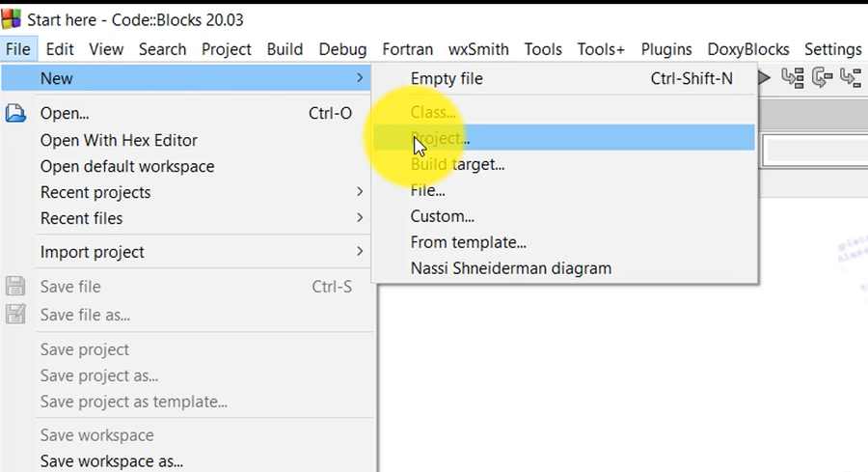Image resolution: width=868 pixels, height=472 pixels.
Task: Open Recent projects submenu
Action: pyautogui.click(x=186, y=192)
